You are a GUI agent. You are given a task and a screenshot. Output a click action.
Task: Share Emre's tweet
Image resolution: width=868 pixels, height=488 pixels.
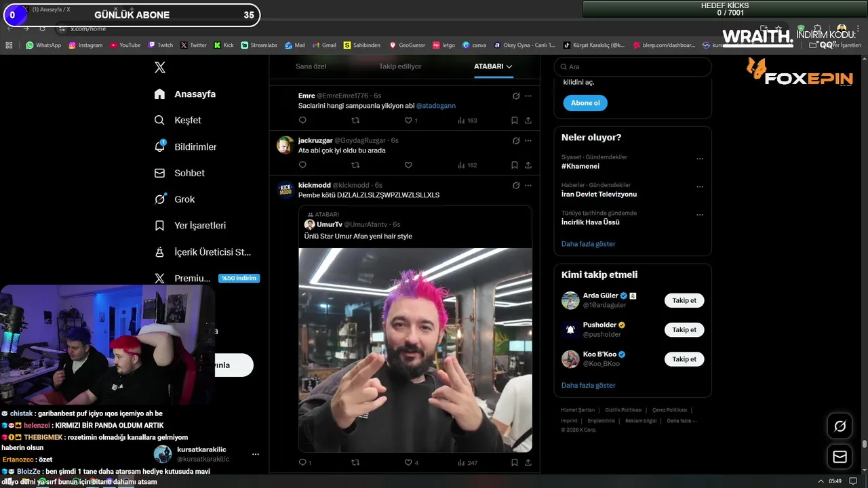click(x=528, y=121)
